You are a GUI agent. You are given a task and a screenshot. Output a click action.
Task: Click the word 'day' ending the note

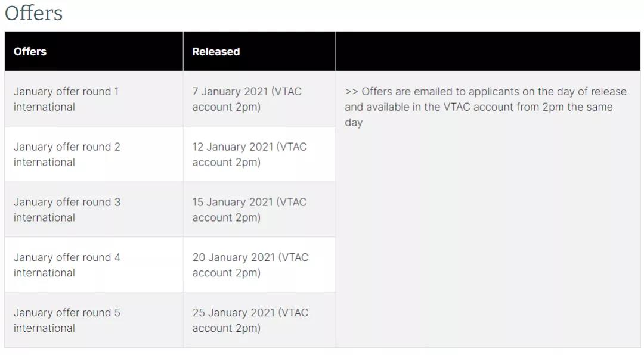coord(354,123)
